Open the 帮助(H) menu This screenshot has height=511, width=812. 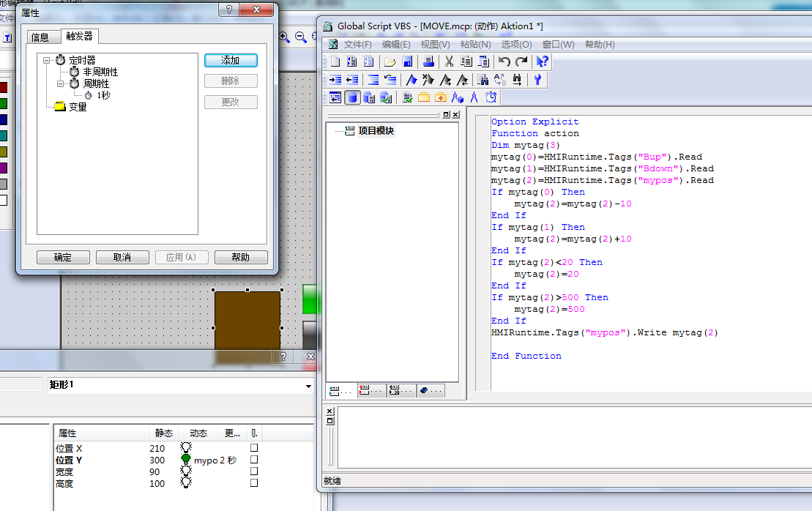pyautogui.click(x=600, y=45)
